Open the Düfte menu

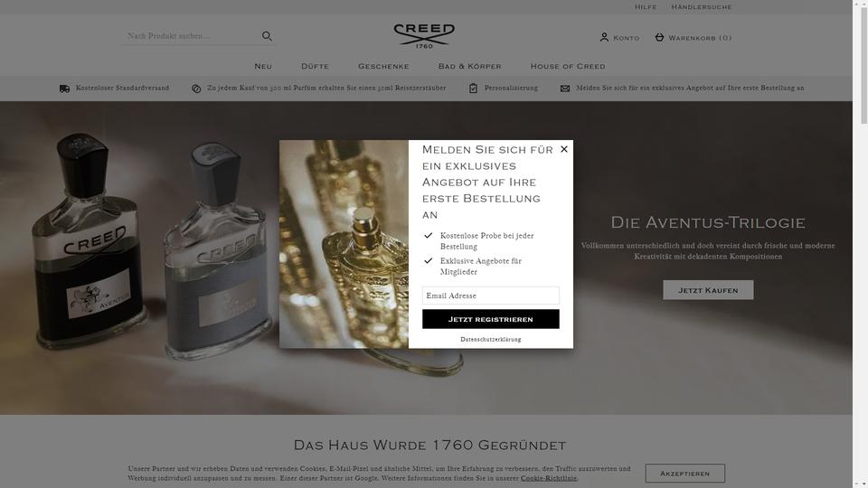(315, 66)
